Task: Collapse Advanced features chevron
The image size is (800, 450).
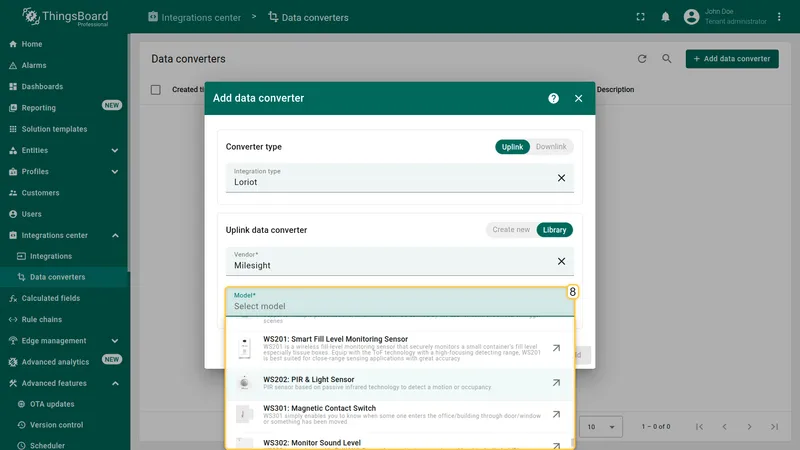Action: coord(115,383)
